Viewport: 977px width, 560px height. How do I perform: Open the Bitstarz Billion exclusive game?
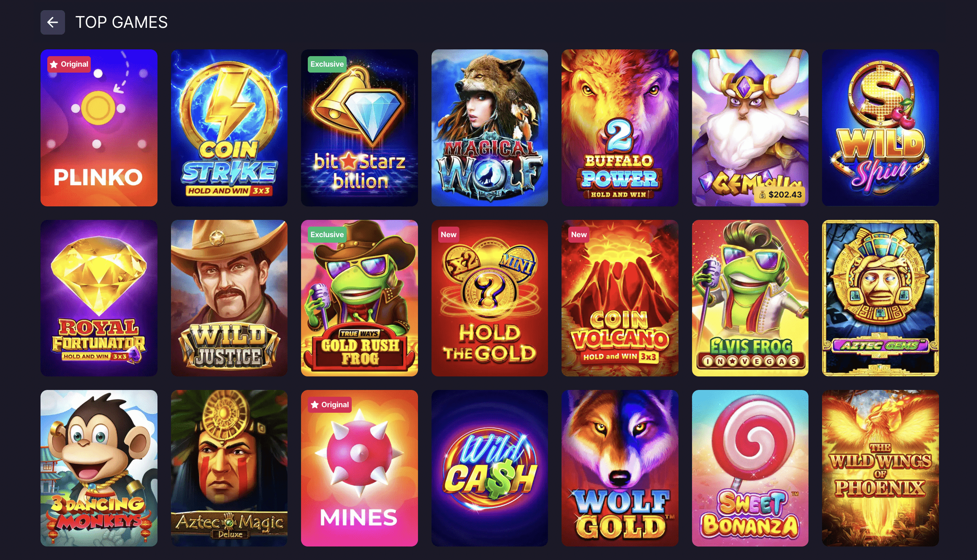click(x=359, y=128)
